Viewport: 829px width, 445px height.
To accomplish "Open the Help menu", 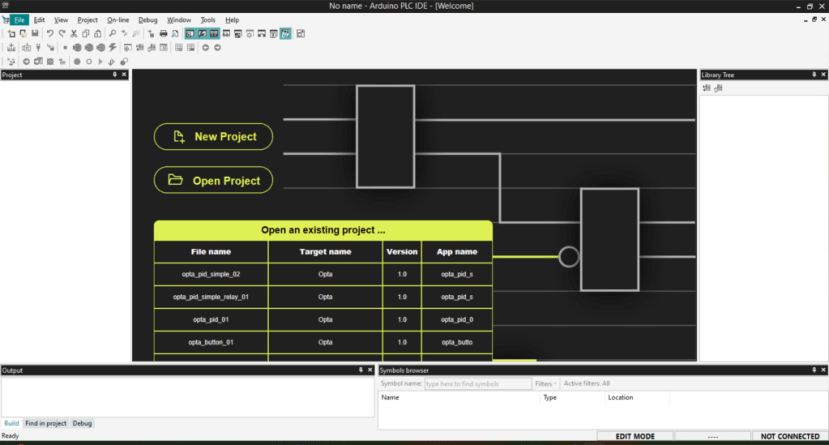I will [232, 20].
